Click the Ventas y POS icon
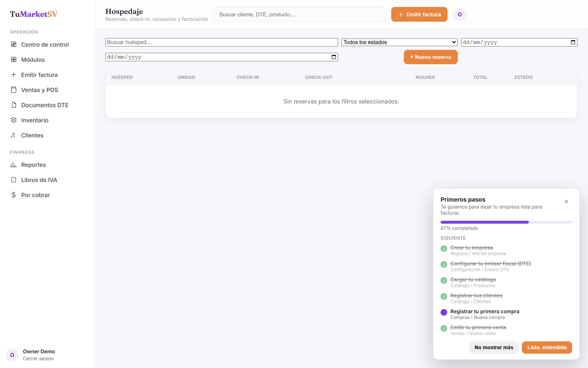Image resolution: width=588 pixels, height=368 pixels. click(x=14, y=90)
